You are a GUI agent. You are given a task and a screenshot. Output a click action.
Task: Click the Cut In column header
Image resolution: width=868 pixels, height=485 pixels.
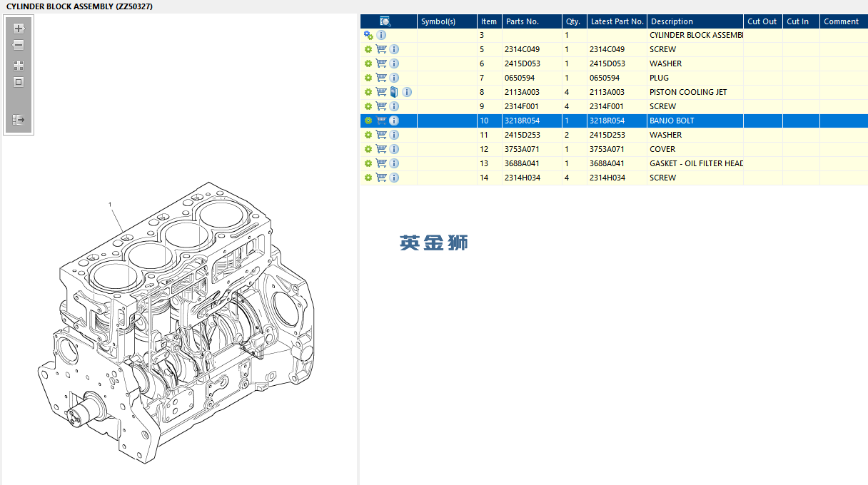[801, 21]
